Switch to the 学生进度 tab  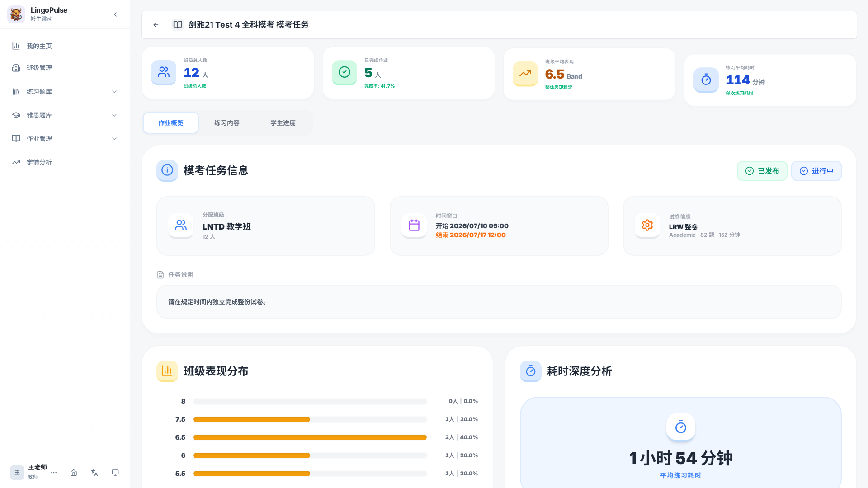283,123
